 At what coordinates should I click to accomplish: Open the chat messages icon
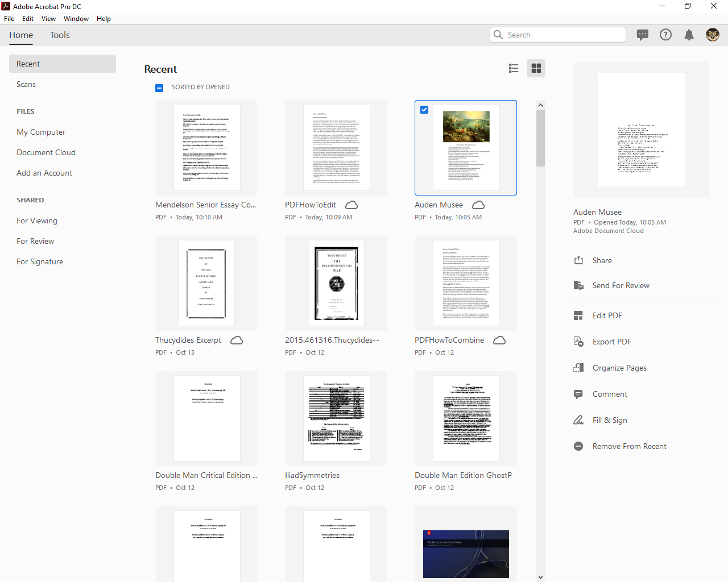coord(643,35)
